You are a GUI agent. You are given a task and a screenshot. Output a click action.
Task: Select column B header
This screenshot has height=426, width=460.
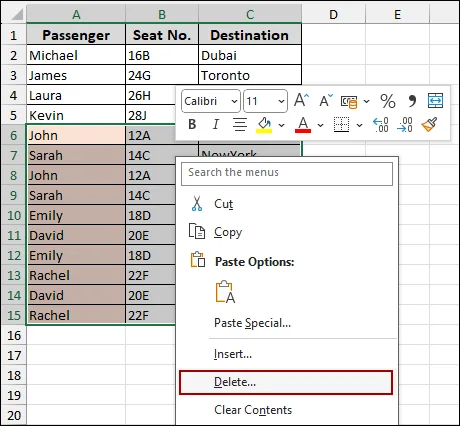pos(162,14)
